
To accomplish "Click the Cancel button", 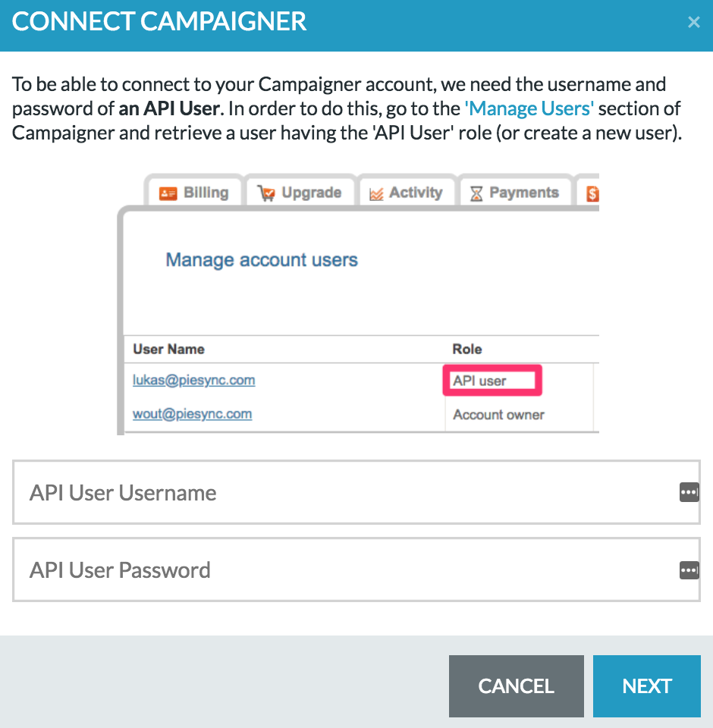I will 516,686.
